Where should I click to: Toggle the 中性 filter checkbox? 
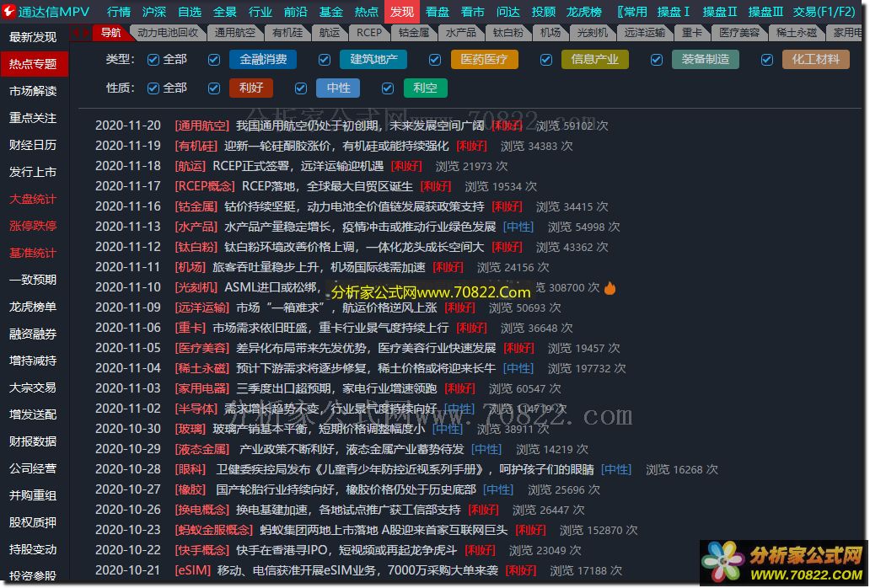click(301, 88)
